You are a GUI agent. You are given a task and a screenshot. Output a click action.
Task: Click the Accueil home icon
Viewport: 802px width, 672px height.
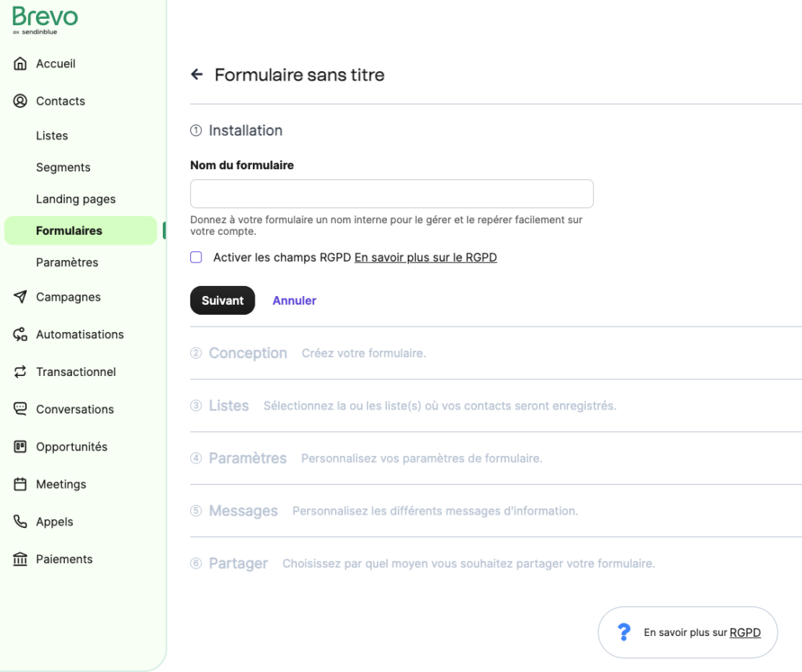pos(20,64)
